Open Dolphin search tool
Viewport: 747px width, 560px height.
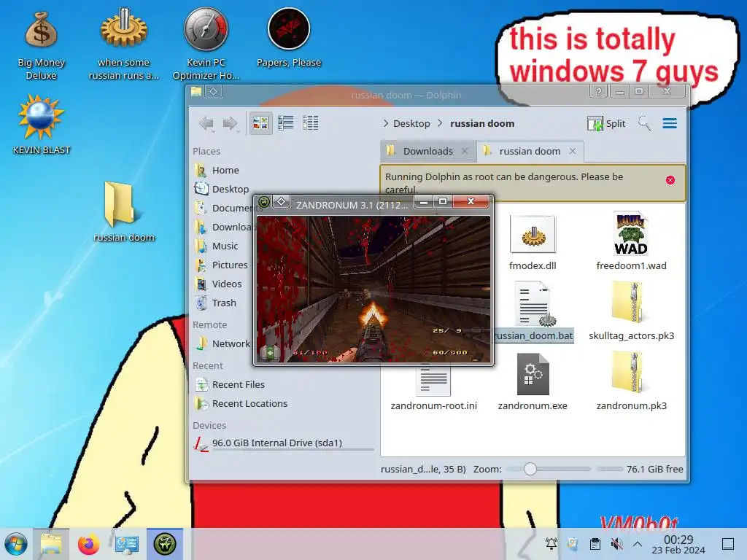click(645, 123)
